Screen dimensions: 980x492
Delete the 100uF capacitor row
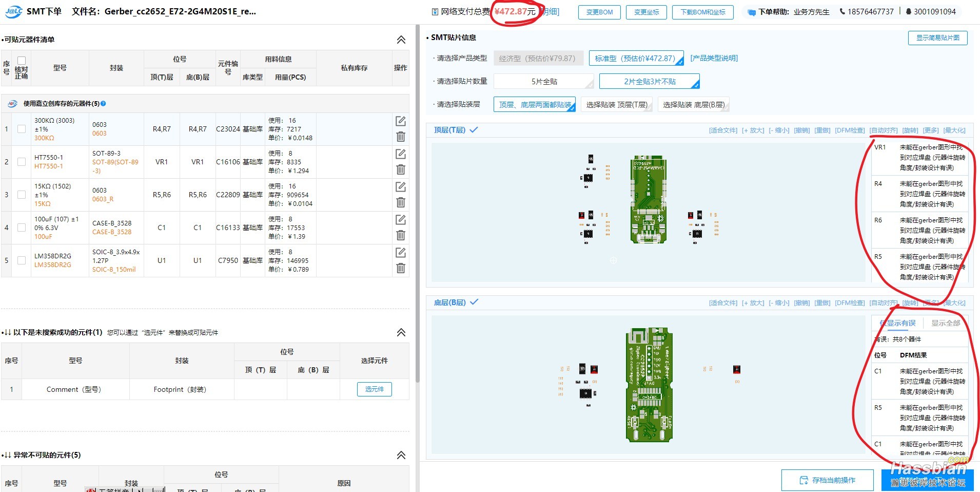click(x=401, y=235)
